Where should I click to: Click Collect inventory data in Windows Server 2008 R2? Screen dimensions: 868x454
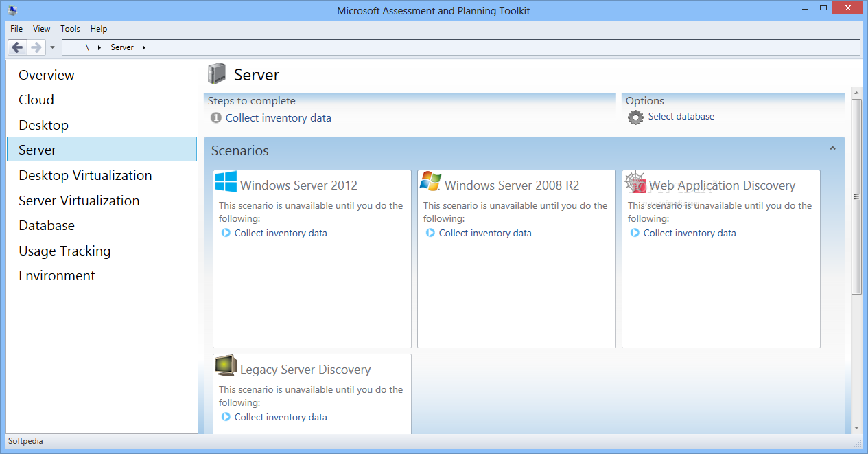click(x=485, y=233)
